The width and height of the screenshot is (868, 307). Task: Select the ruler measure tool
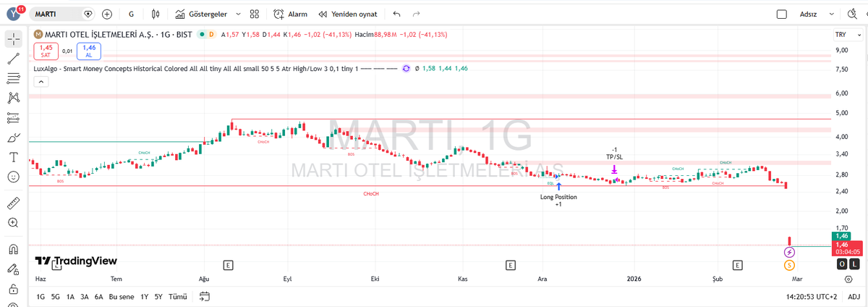click(x=13, y=203)
